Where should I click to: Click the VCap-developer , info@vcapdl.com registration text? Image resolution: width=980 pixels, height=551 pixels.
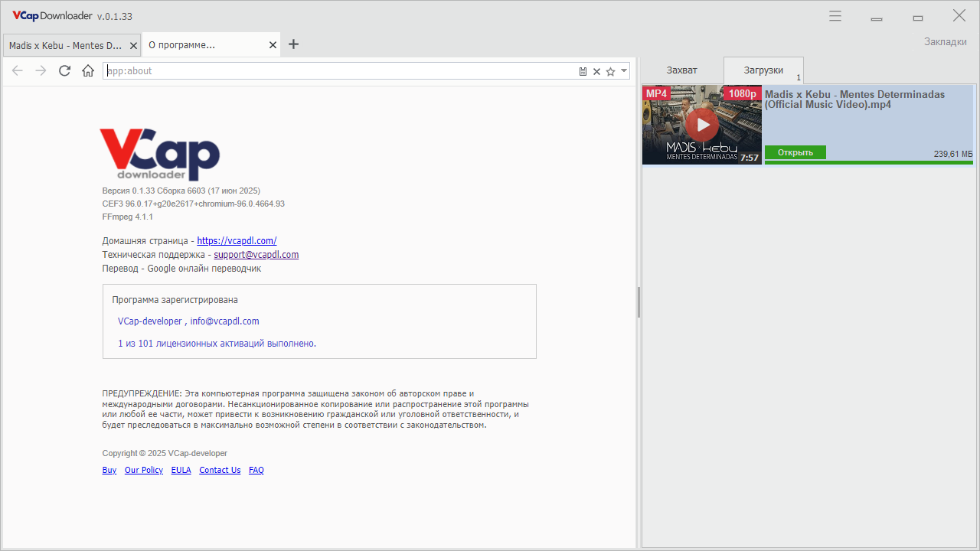[x=188, y=321]
